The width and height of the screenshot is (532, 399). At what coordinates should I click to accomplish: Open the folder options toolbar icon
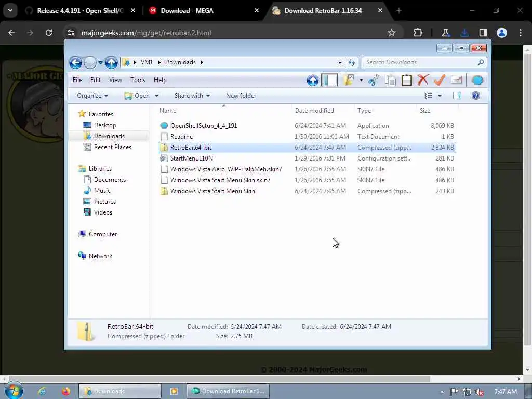(349, 80)
